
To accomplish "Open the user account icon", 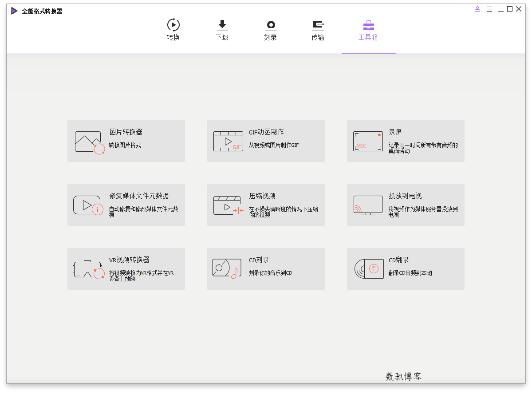I will tap(477, 9).
